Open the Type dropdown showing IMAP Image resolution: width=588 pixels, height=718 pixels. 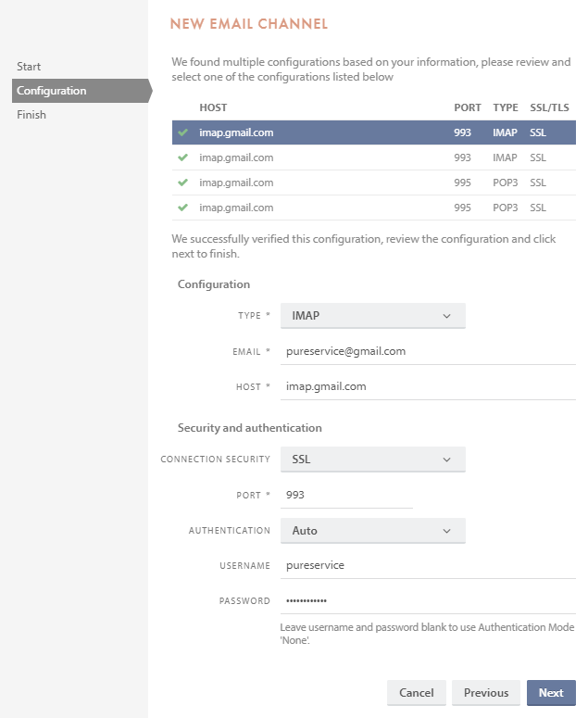tap(372, 316)
